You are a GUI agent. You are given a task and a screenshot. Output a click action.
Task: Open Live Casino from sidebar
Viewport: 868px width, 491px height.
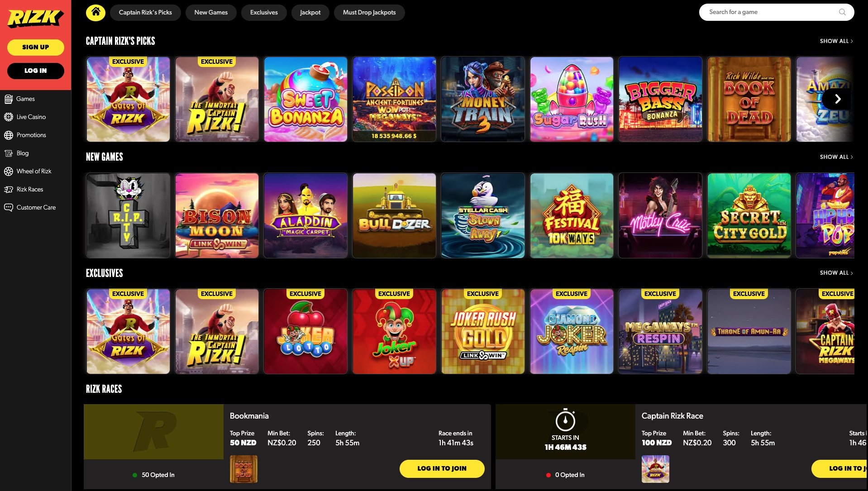click(x=31, y=117)
